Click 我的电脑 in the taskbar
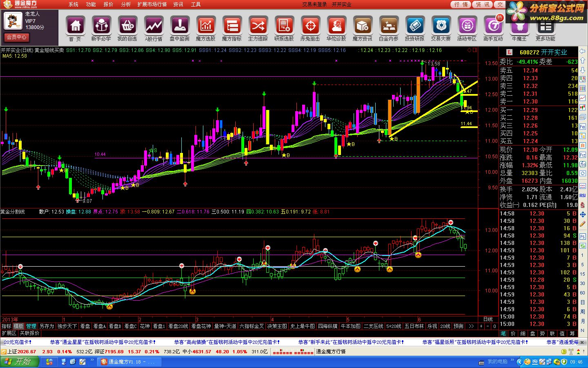The width and height of the screenshot is (588, 368). point(497,361)
